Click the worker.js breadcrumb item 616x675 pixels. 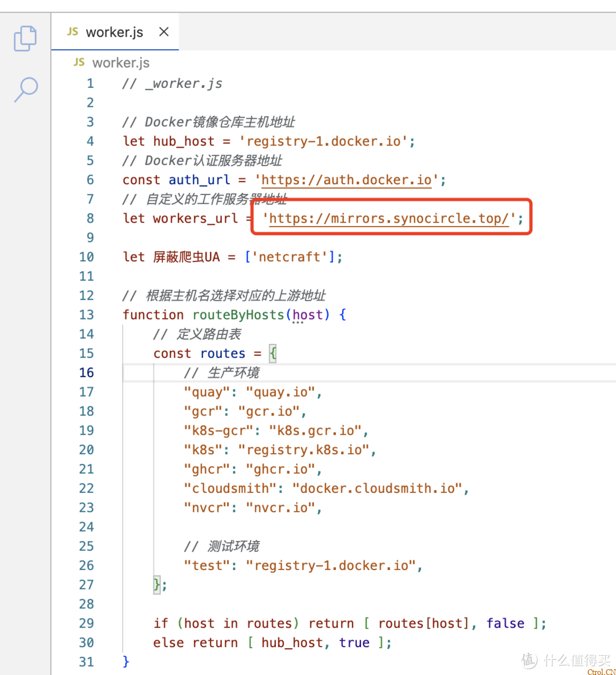click(x=121, y=63)
